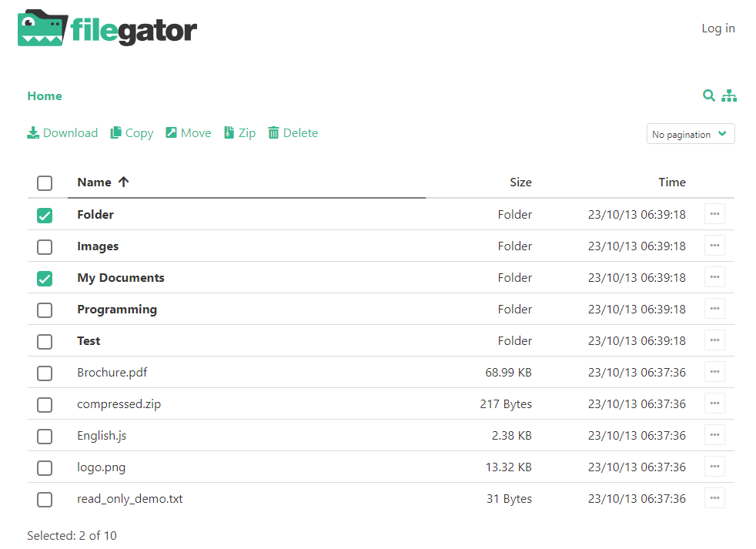Copy the selected items
This screenshot has height=549, width=756.
pyautogui.click(x=132, y=133)
